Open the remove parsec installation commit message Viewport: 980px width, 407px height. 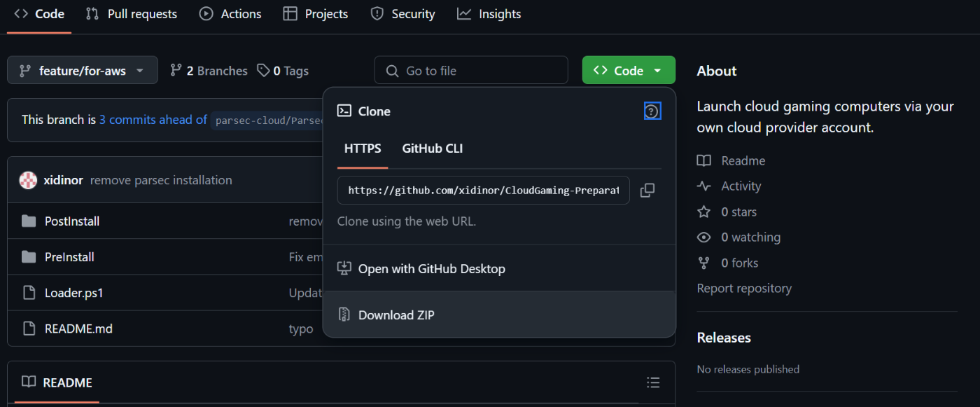161,180
